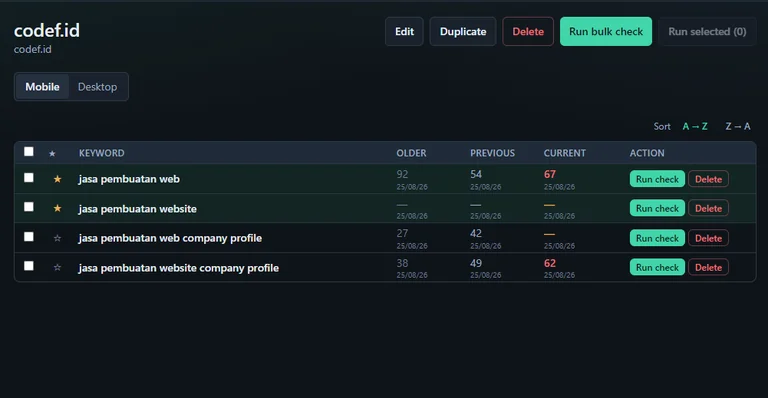
Task: Run check for 'jasa pembuatan website company profile'
Action: (x=657, y=267)
